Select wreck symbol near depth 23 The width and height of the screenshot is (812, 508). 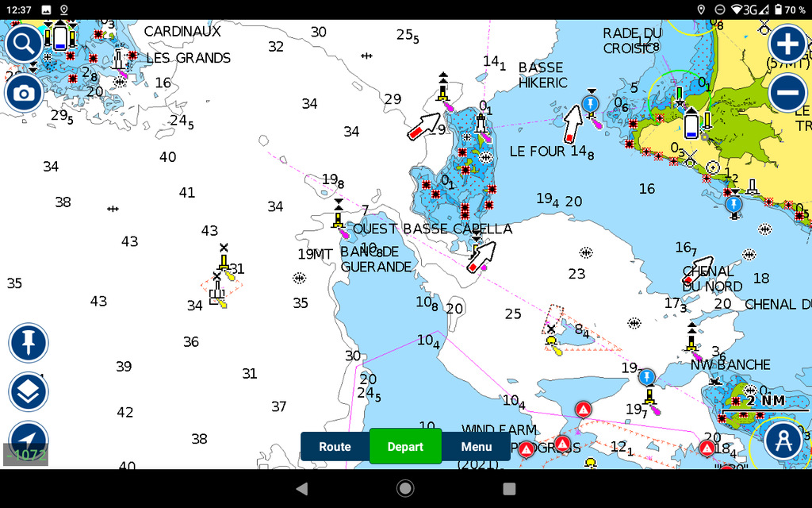click(586, 252)
